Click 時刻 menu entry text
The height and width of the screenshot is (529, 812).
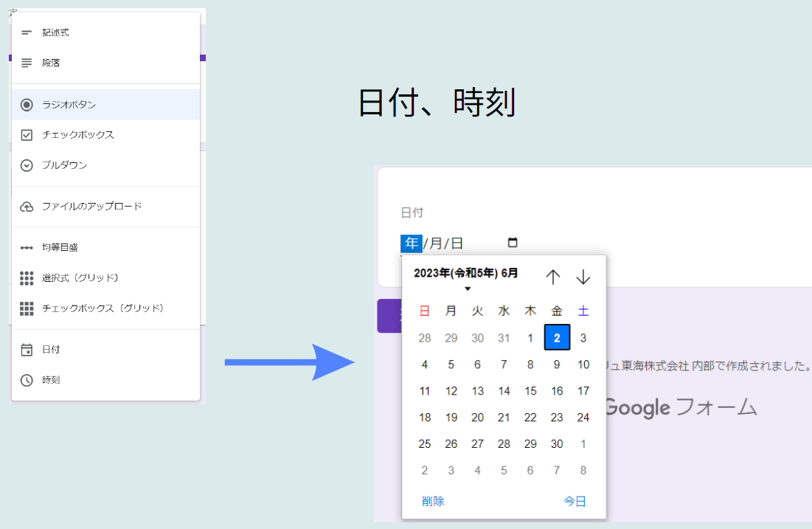51,380
